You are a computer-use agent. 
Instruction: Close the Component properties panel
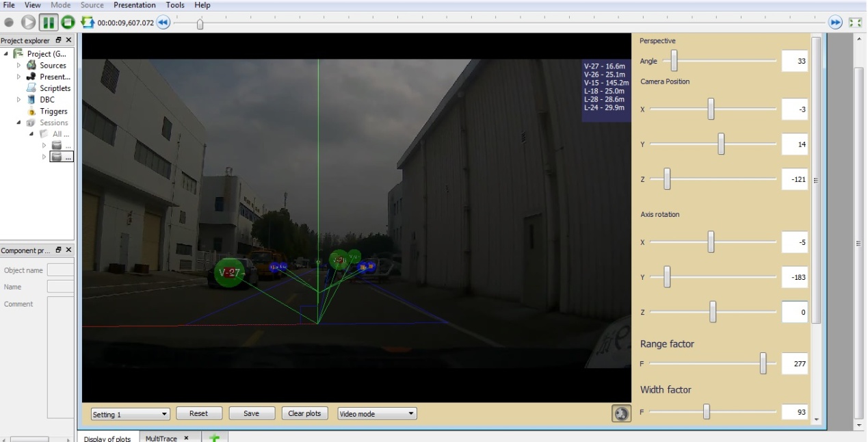click(x=68, y=250)
